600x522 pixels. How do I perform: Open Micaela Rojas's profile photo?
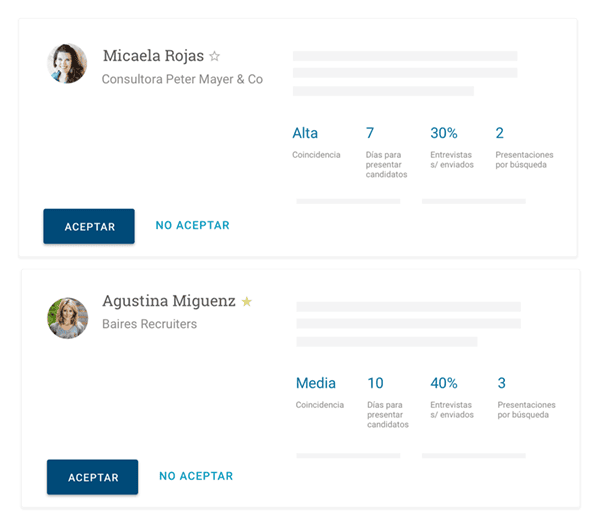pyautogui.click(x=67, y=63)
